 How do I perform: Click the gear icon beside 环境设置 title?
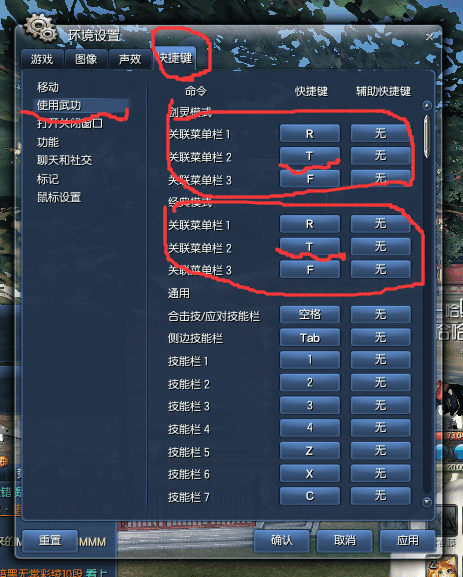point(40,28)
